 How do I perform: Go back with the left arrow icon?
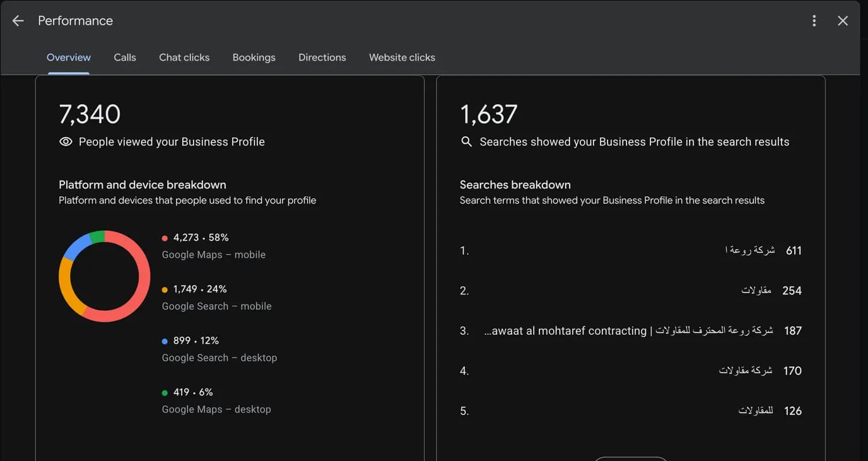[x=18, y=21]
